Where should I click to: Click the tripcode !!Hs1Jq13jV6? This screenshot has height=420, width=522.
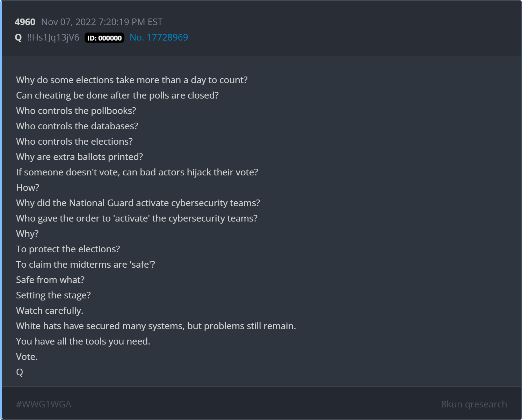click(53, 37)
